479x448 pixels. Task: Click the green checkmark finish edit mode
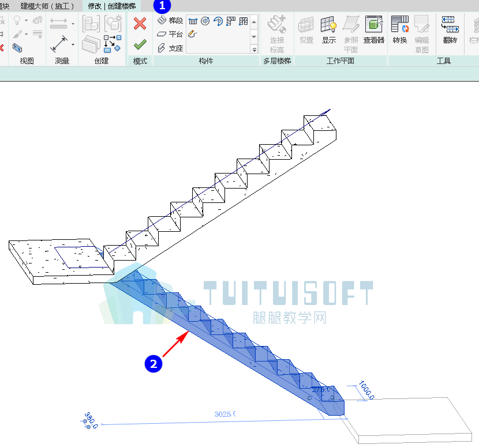pyautogui.click(x=140, y=45)
